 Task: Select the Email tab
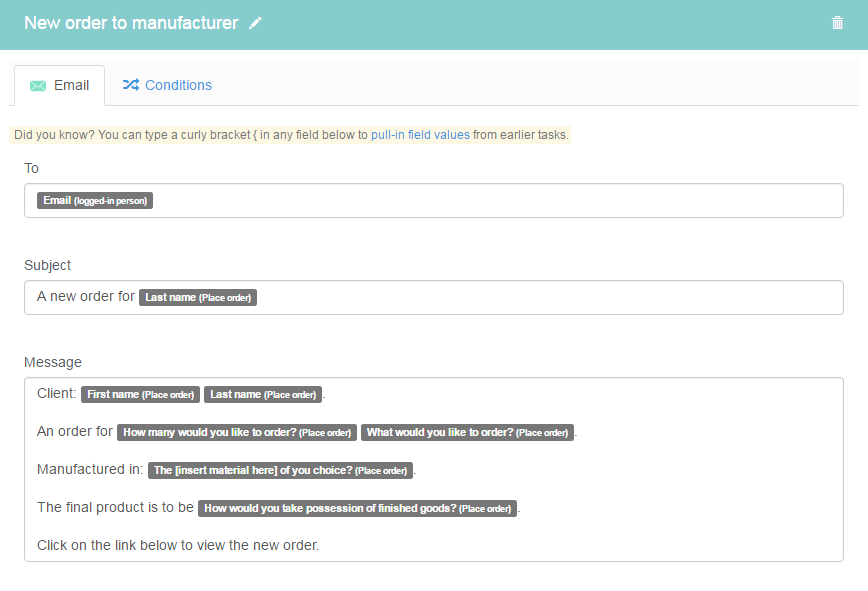tap(59, 85)
